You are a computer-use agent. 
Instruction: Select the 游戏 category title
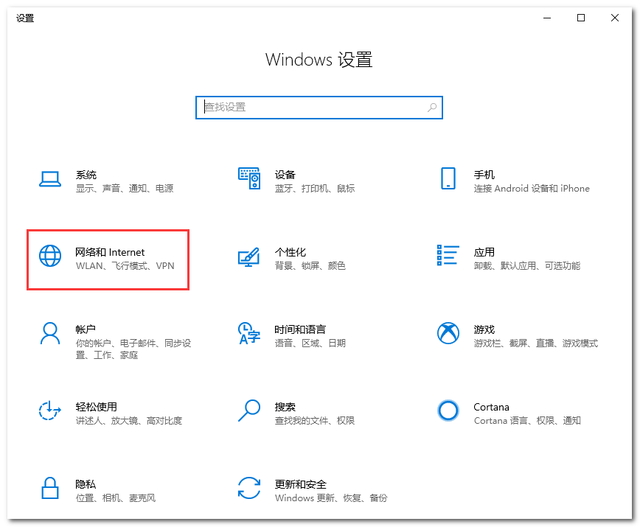coord(484,329)
